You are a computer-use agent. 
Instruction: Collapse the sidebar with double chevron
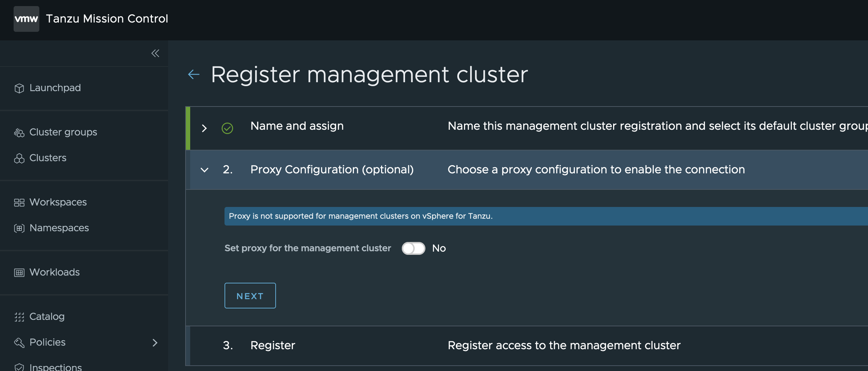coord(155,53)
